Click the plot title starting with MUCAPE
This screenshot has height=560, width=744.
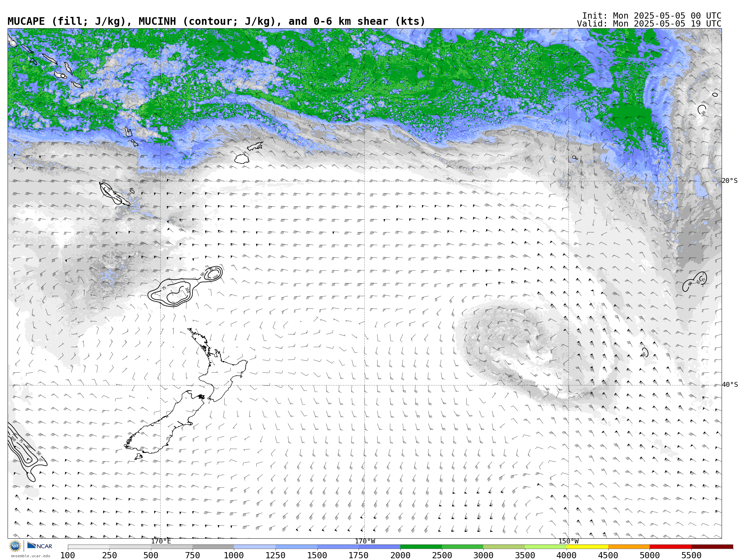click(216, 21)
